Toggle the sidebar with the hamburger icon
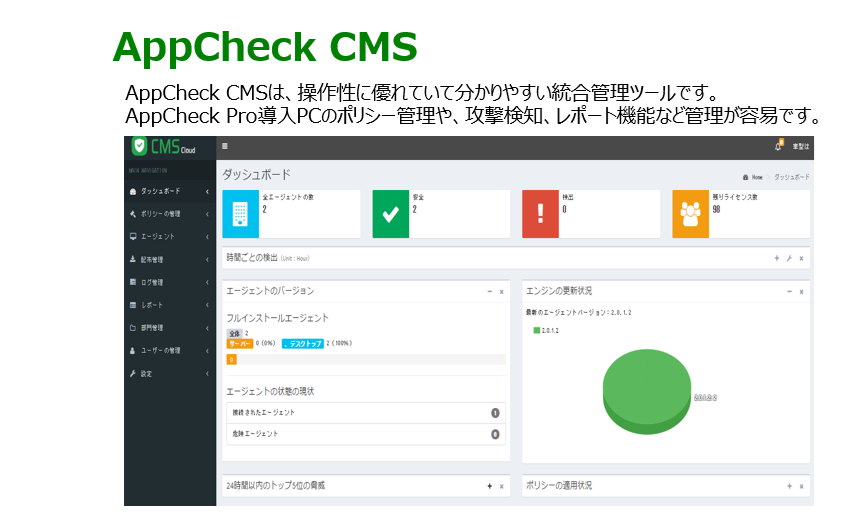Image resolution: width=859 pixels, height=528 pixels. 225,146
